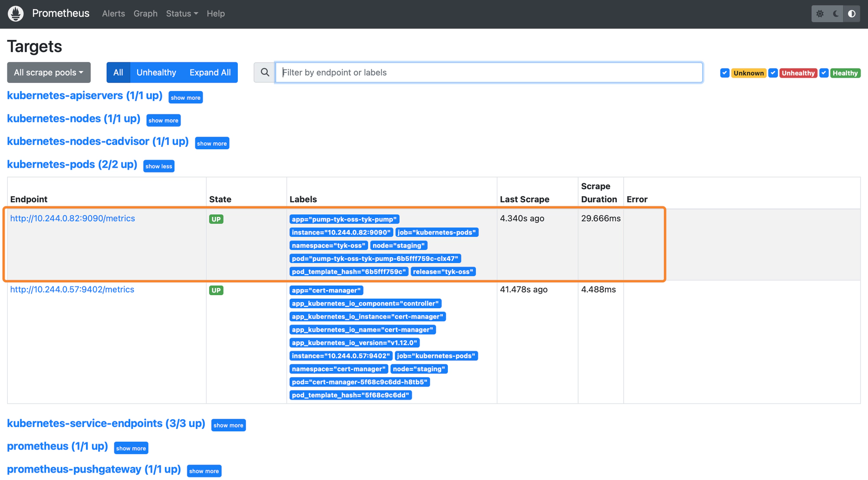This screenshot has width=868, height=480.
Task: Uncheck the Healthy state checkbox
Action: click(824, 73)
